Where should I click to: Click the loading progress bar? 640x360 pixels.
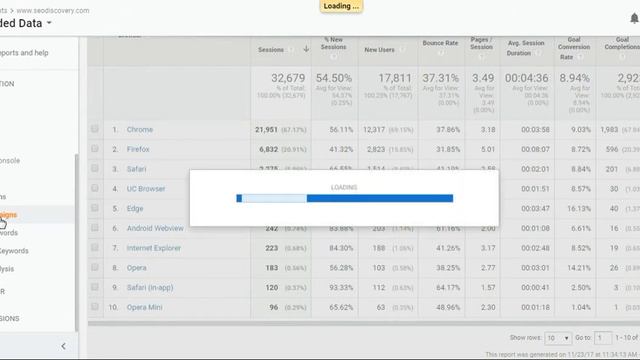344,198
